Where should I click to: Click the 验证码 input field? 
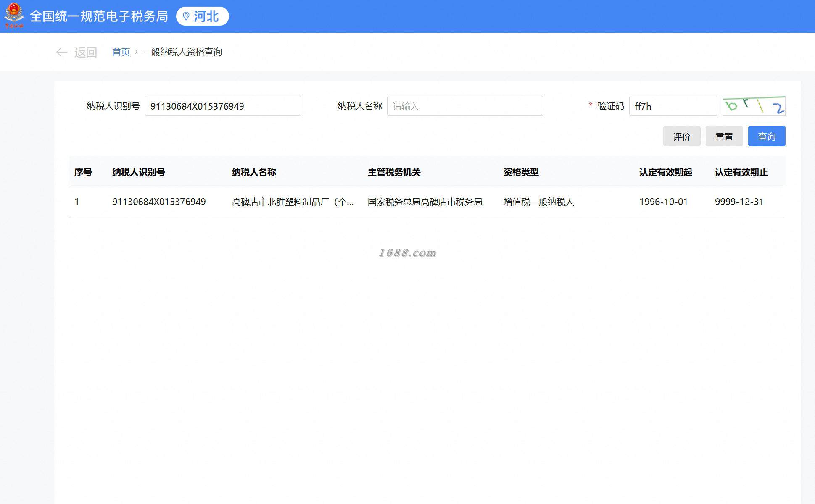coord(673,106)
